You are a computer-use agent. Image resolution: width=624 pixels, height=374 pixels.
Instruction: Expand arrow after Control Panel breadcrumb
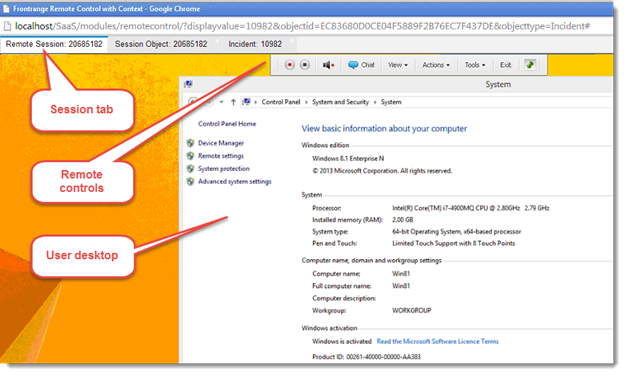306,102
